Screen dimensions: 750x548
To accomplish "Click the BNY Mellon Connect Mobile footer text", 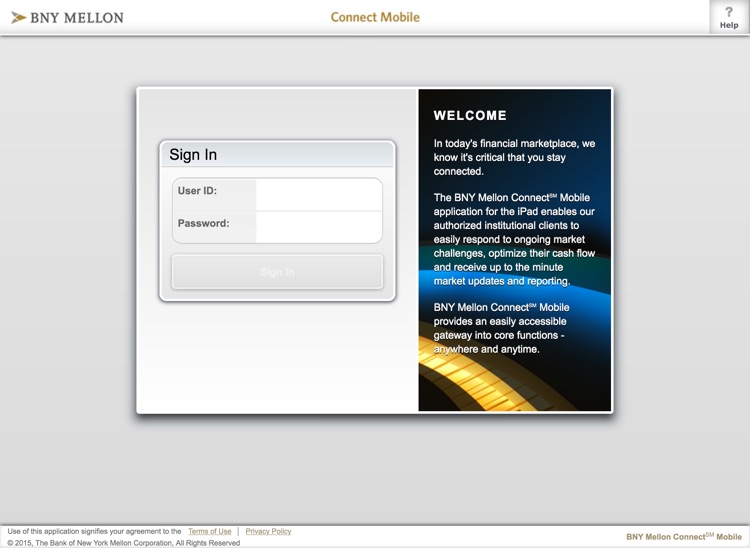I will click(x=684, y=537).
